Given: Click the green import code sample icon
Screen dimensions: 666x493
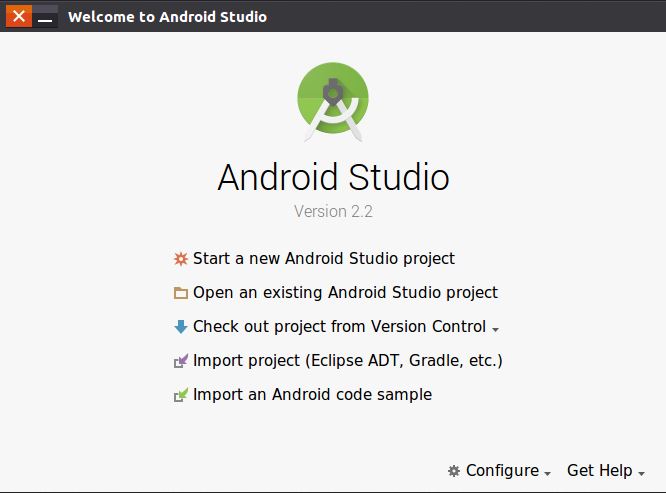Looking at the screenshot, I should point(181,395).
